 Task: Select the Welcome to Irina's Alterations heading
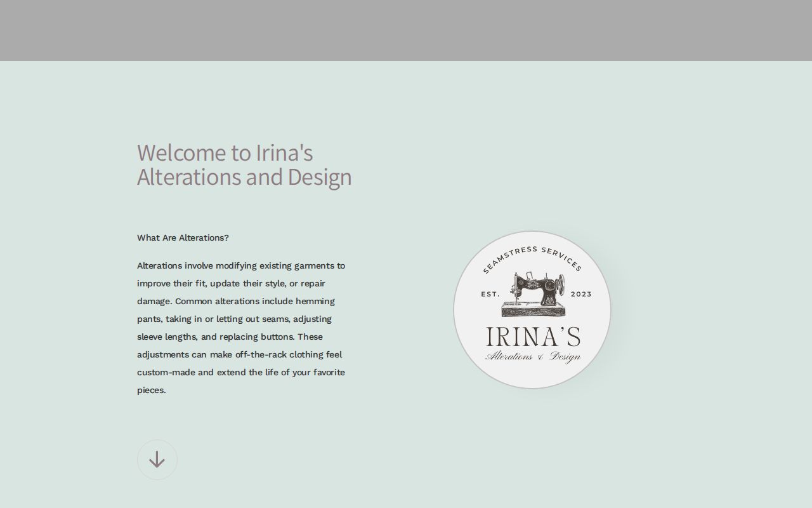point(244,164)
